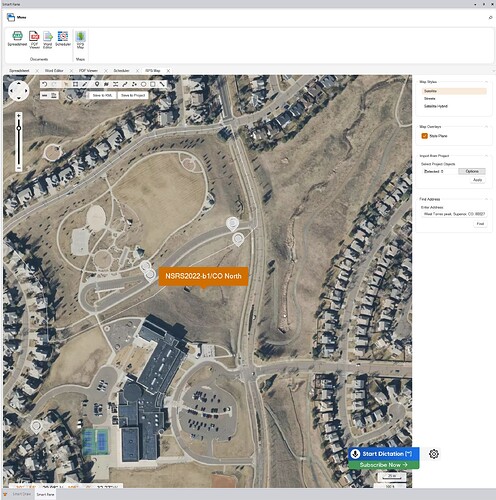Pick the rectangle selection tool
The image size is (496, 500).
point(76,84)
